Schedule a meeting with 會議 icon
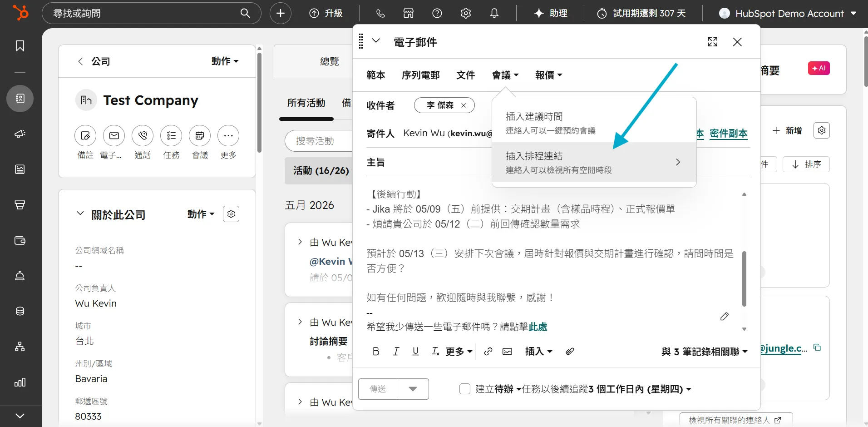The image size is (868, 427). point(200,135)
